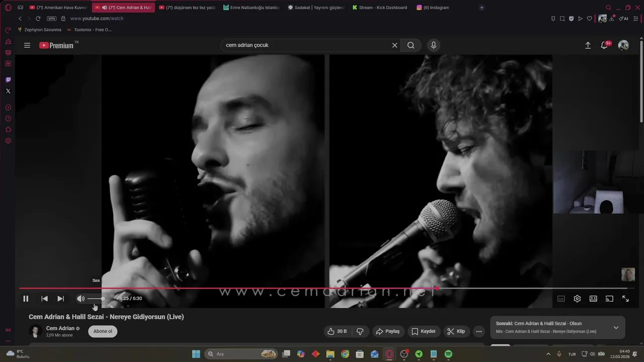The image size is (644, 362).
Task: Navigate back in browser
Action: [x=20, y=19]
